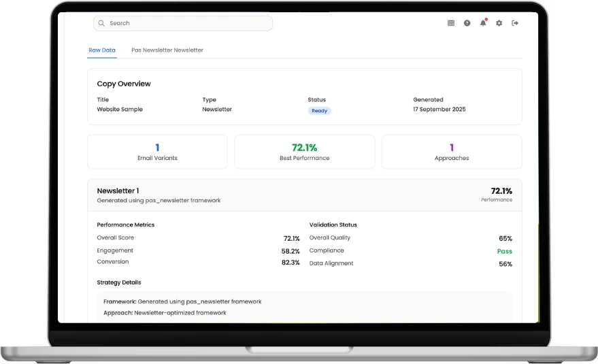
Task: Click the 72.1% Performance value in Newsletter 1 header
Action: [x=501, y=191]
